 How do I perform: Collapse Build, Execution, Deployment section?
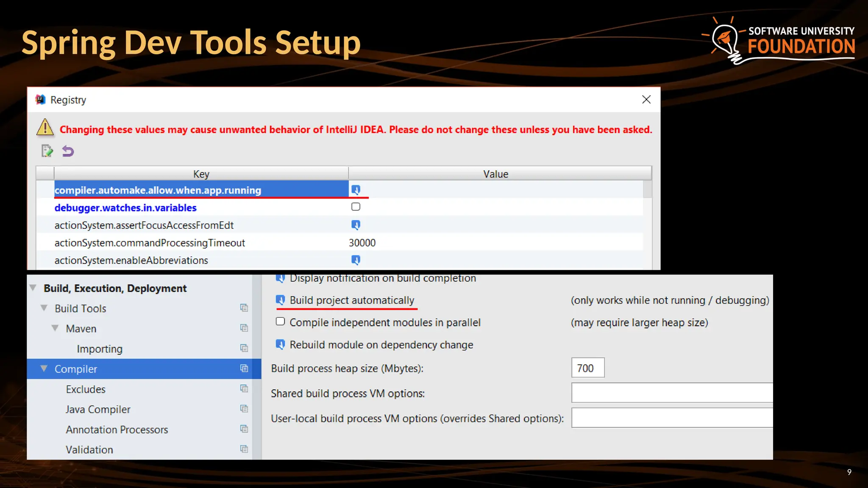point(33,288)
